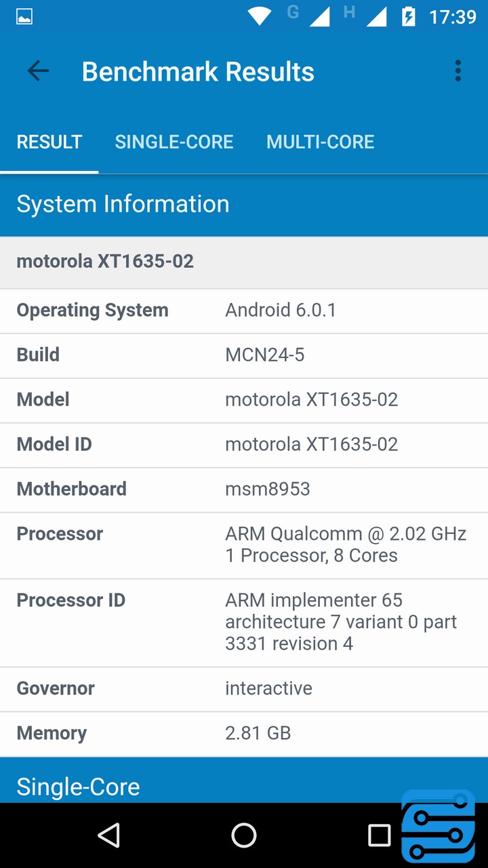488x868 pixels.
Task: Tap the Android back navigation button
Action: click(x=109, y=835)
